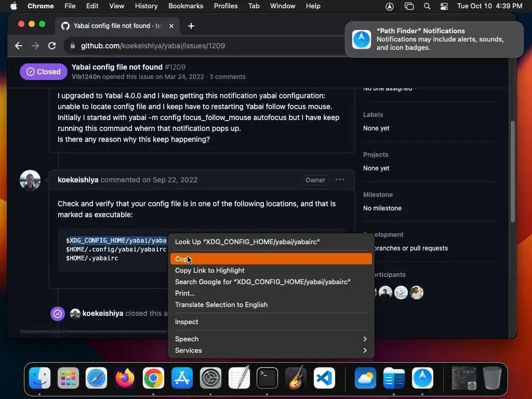This screenshot has width=532, height=399.
Task: Choose Copy Link to Highlight
Action: point(271,270)
